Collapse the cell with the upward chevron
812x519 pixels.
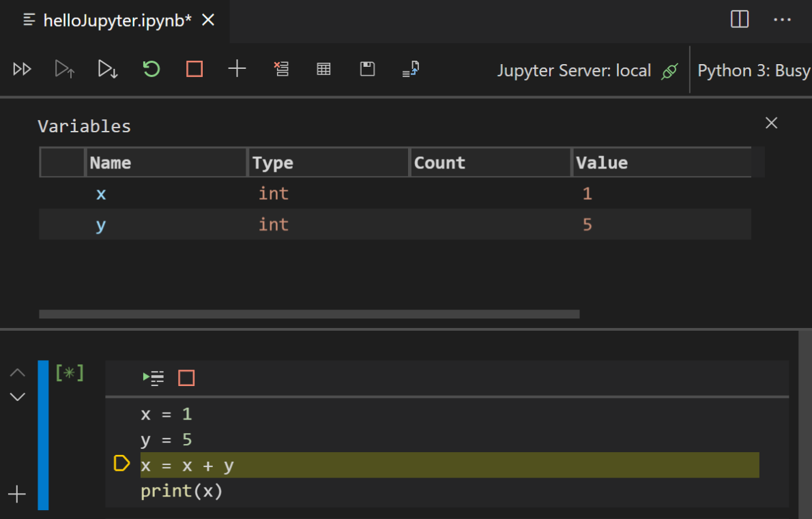(17, 372)
